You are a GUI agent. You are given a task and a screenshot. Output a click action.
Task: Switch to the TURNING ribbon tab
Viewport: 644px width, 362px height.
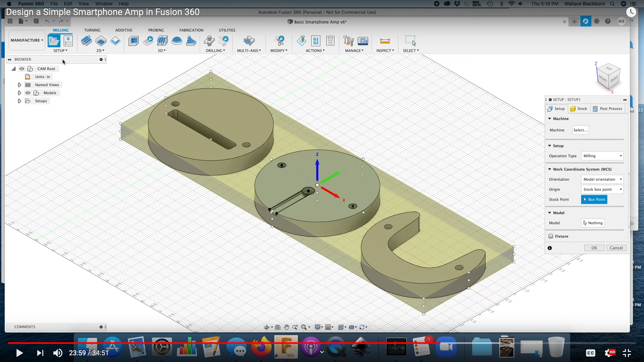(92, 30)
